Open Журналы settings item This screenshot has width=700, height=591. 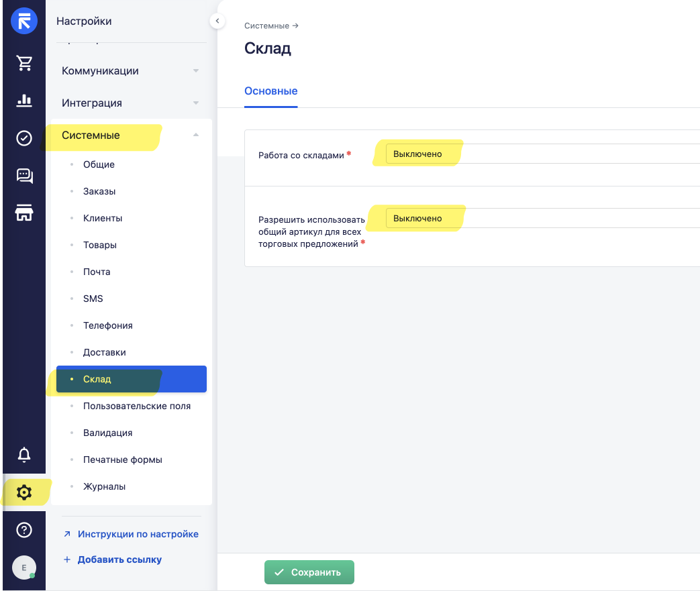132,486
